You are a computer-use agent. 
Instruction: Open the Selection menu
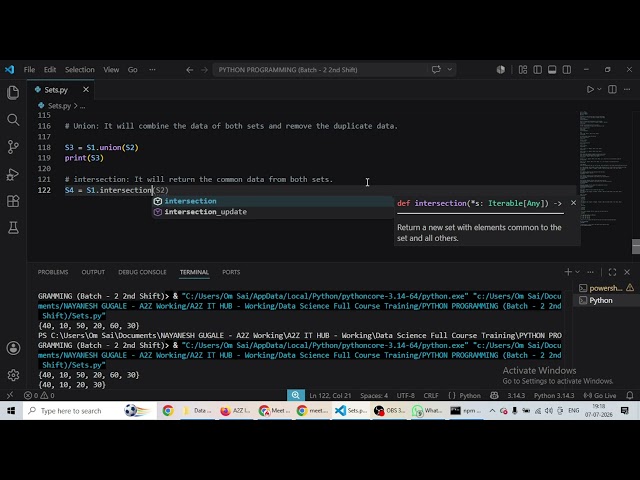80,70
